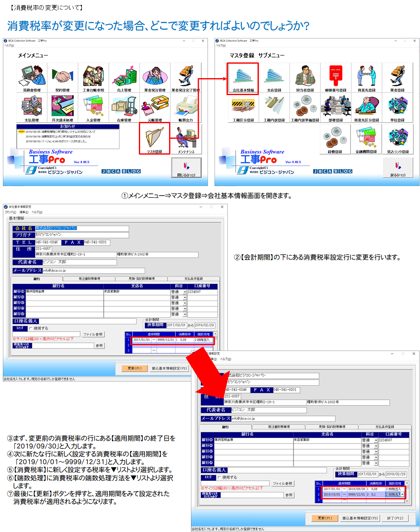Open 金融機関登録 in the submenu
The width and height of the screenshot is (420, 532).
[x=366, y=139]
